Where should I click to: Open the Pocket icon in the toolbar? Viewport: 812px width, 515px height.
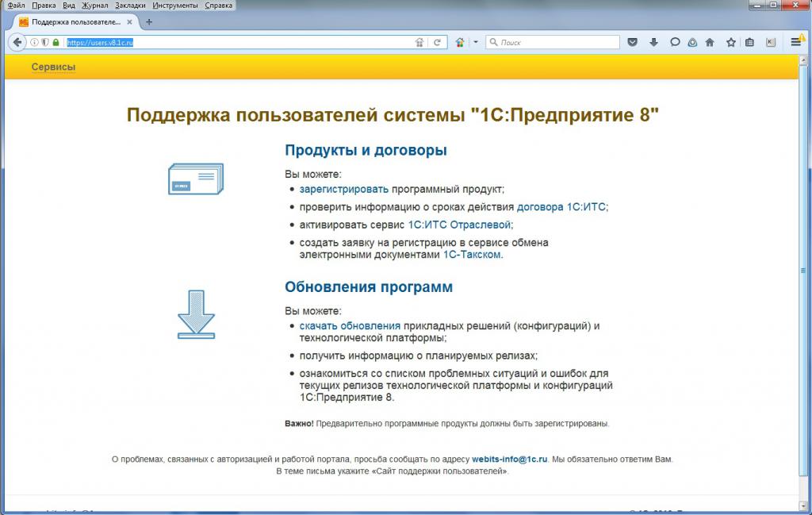click(x=632, y=43)
